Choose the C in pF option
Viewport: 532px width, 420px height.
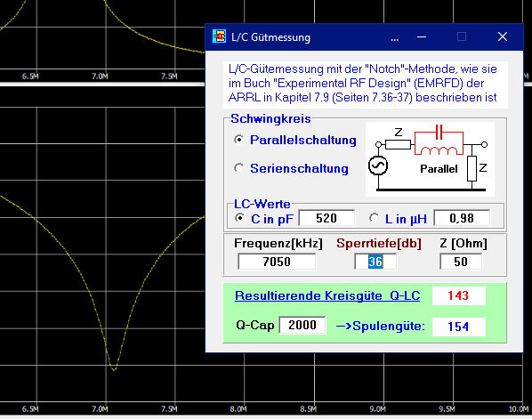point(240,218)
